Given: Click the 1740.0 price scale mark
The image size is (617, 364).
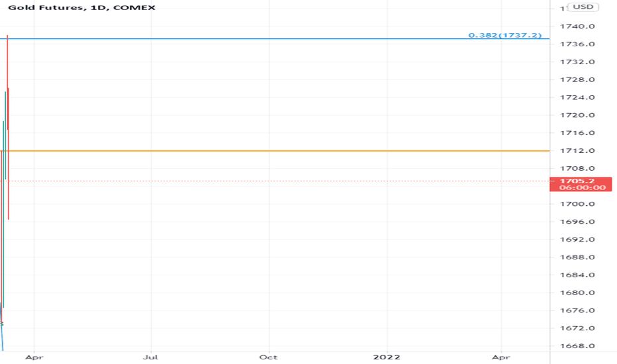Looking at the screenshot, I should (577, 26).
